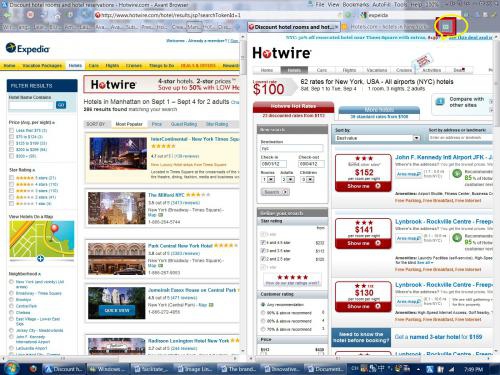The height and width of the screenshot is (375, 500).
Task: Click the red Stop loading icon
Action: tap(30, 15)
